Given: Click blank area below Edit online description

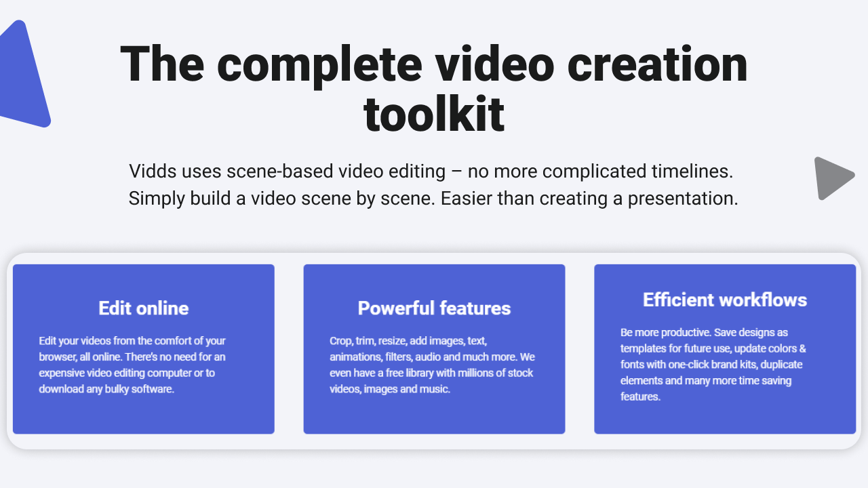Looking at the screenshot, I should click(x=144, y=413).
